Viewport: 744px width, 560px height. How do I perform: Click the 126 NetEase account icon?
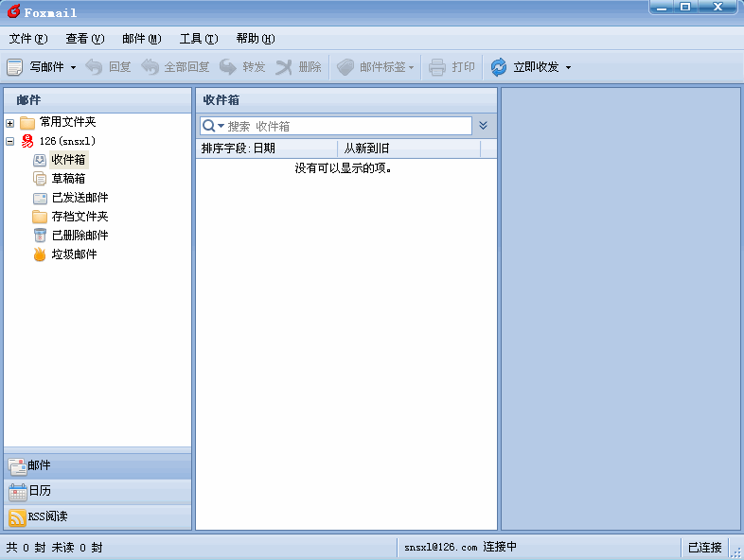point(27,141)
